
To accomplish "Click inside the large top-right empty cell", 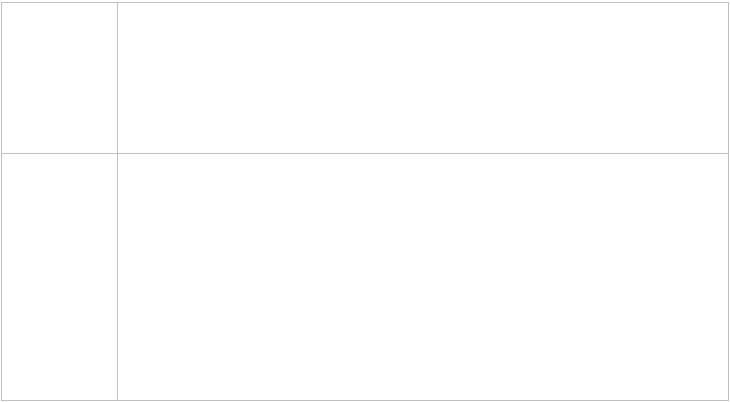I will coord(423,78).
